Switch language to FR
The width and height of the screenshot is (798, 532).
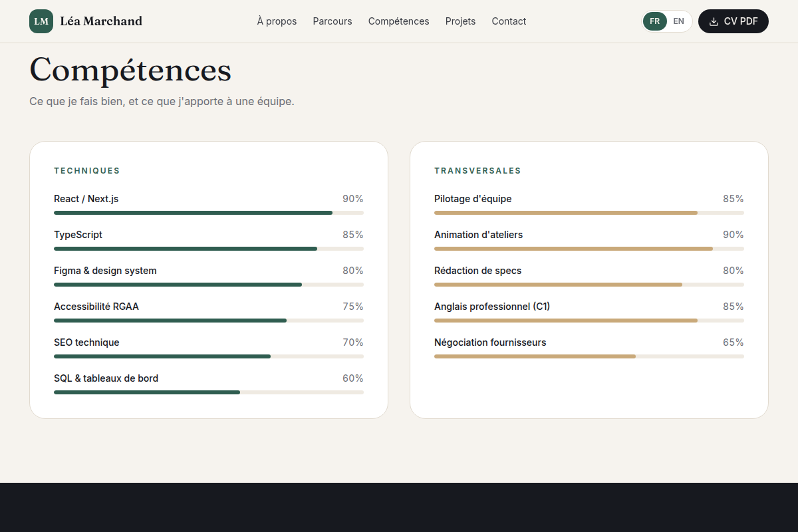655,21
